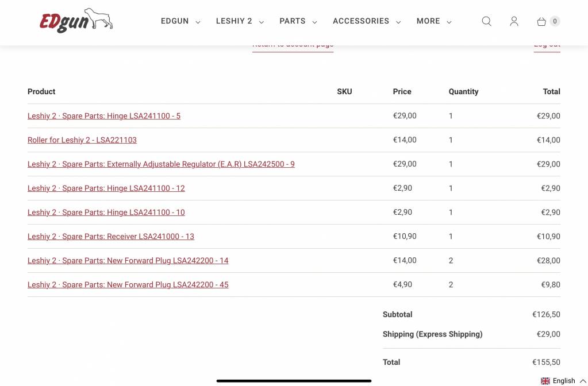Click the €9,80 total for Forward Plug - 45
Image resolution: width=588 pixels, height=386 pixels.
pyautogui.click(x=551, y=284)
